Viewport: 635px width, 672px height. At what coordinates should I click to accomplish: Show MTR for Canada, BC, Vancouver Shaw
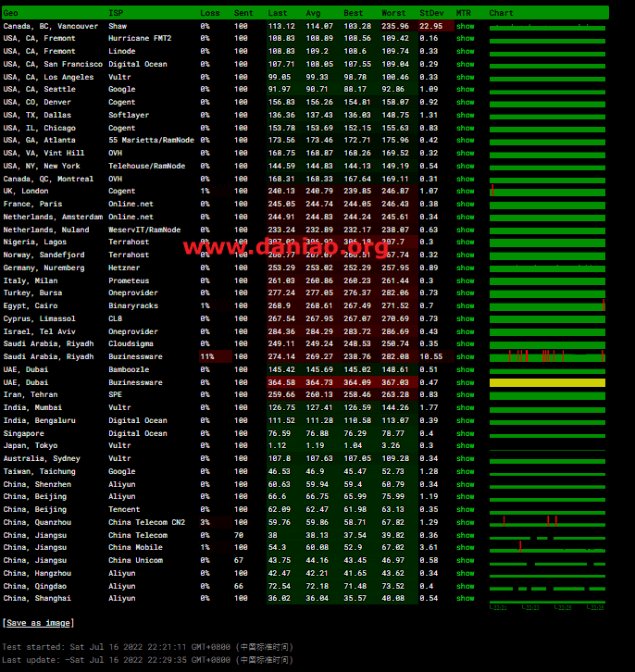coord(465,26)
